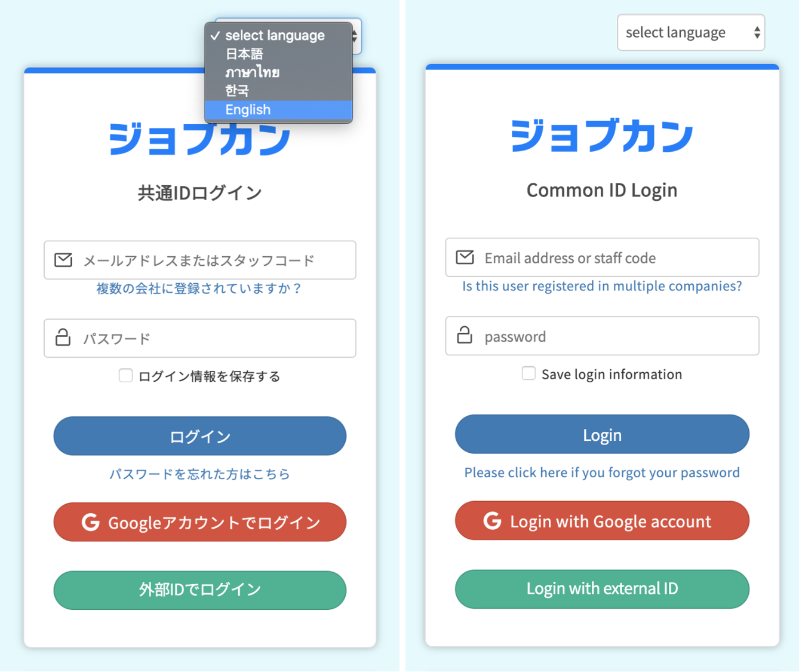Click the メールアドレスまたはスタッフコード input field
Image resolution: width=799 pixels, height=672 pixels.
pos(200,260)
